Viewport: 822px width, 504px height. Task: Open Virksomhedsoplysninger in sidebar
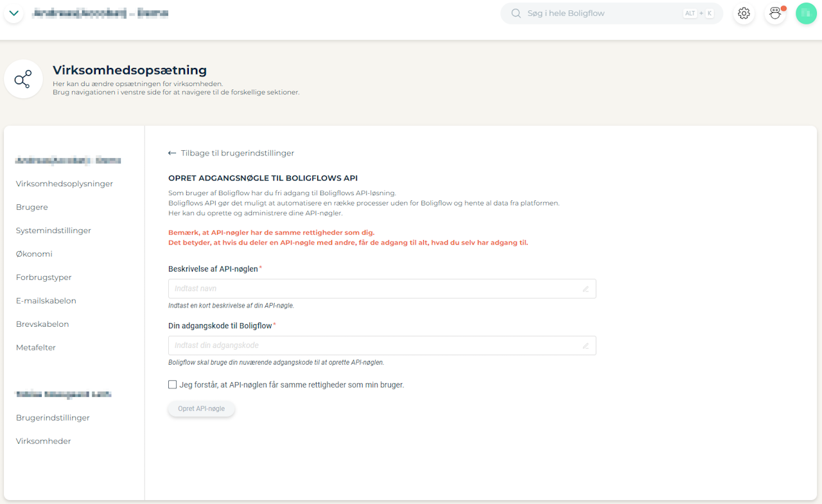(x=64, y=184)
